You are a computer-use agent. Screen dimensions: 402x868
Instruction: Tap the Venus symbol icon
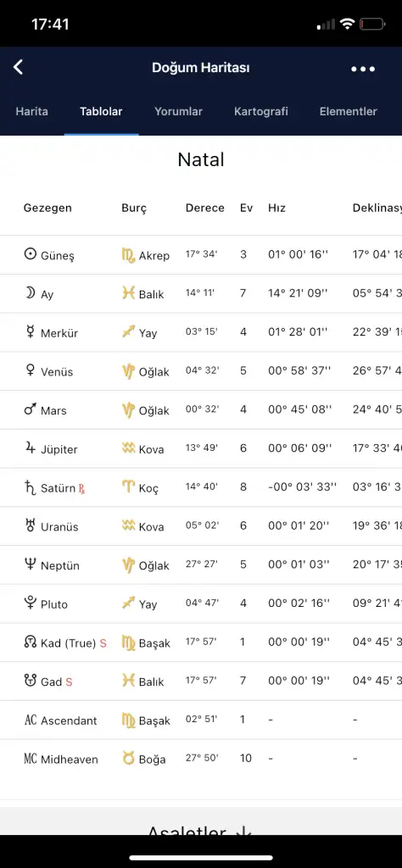coord(30,371)
